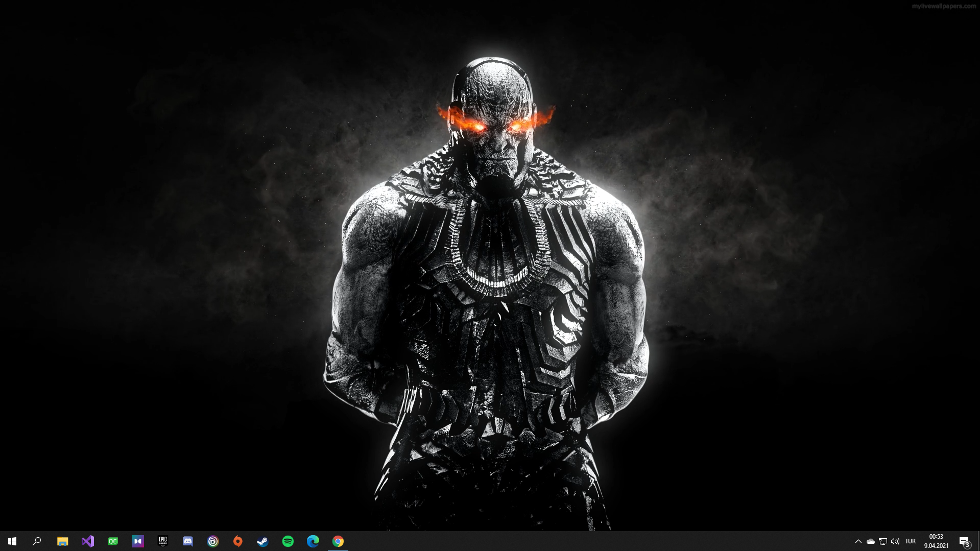This screenshot has width=980, height=551.
Task: Open the Dolby Access app
Action: (137, 541)
